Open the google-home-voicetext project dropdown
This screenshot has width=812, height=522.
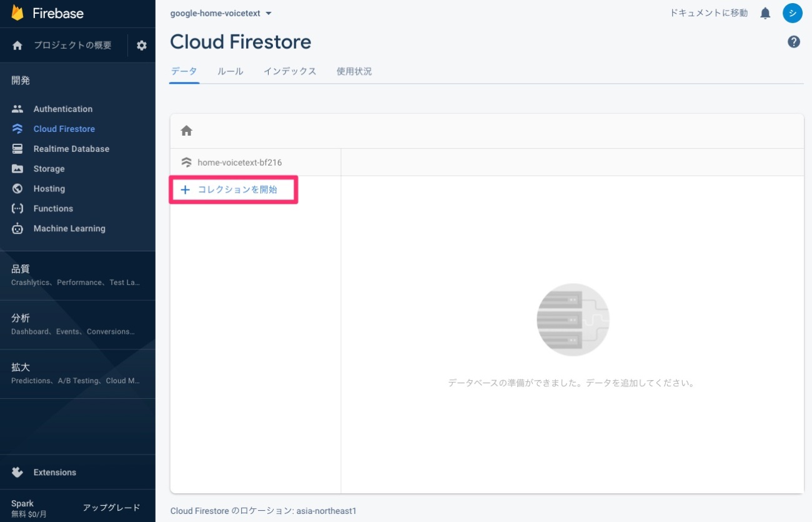[x=221, y=13]
